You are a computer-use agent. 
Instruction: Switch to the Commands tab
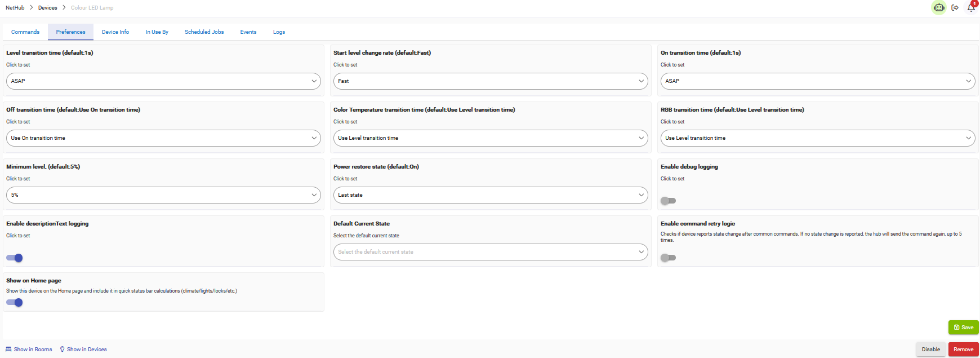[x=25, y=32]
